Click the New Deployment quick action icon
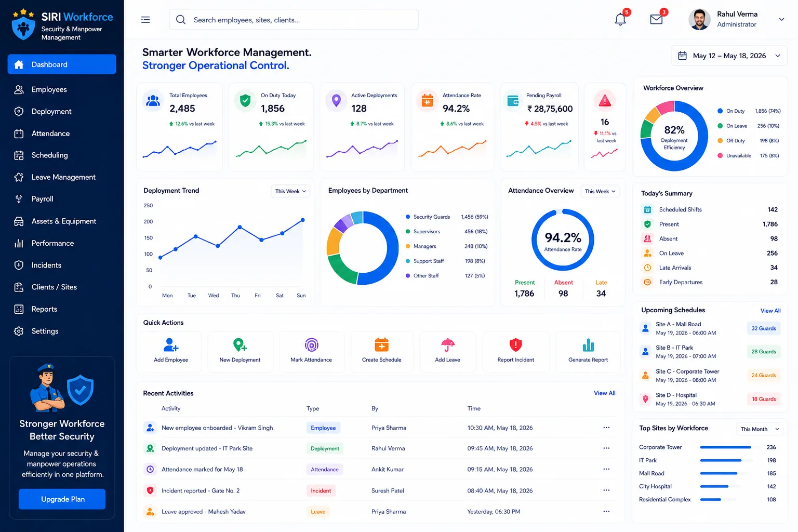The height and width of the screenshot is (532, 798). coord(240,344)
